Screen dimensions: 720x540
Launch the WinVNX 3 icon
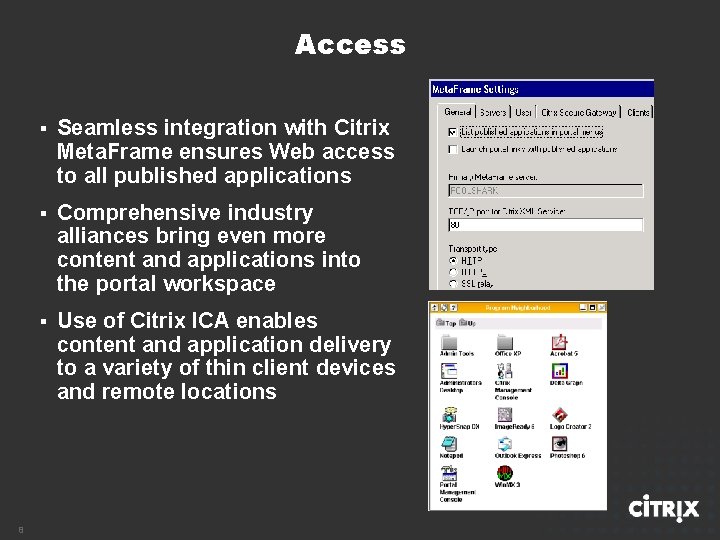pos(505,473)
